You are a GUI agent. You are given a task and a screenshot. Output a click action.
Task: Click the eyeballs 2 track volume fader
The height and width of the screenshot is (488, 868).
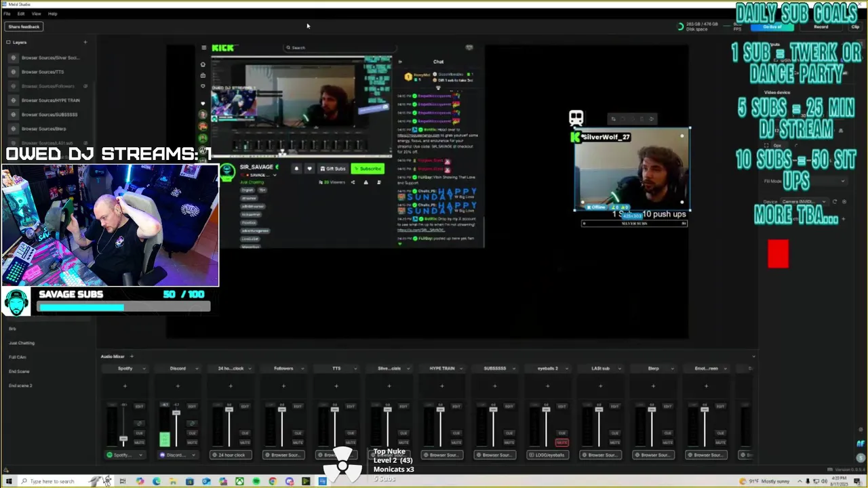(x=546, y=410)
